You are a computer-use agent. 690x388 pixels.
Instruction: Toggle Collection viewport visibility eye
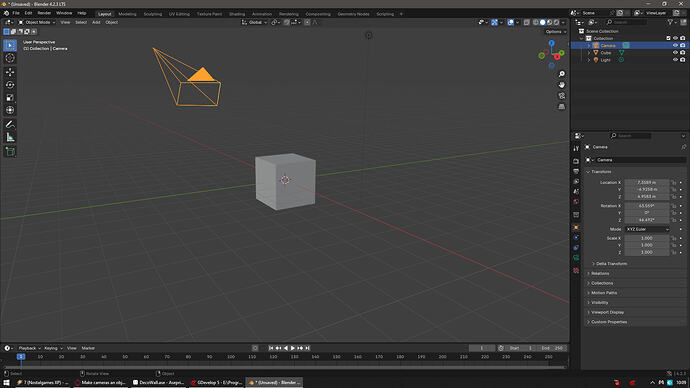[x=675, y=38]
